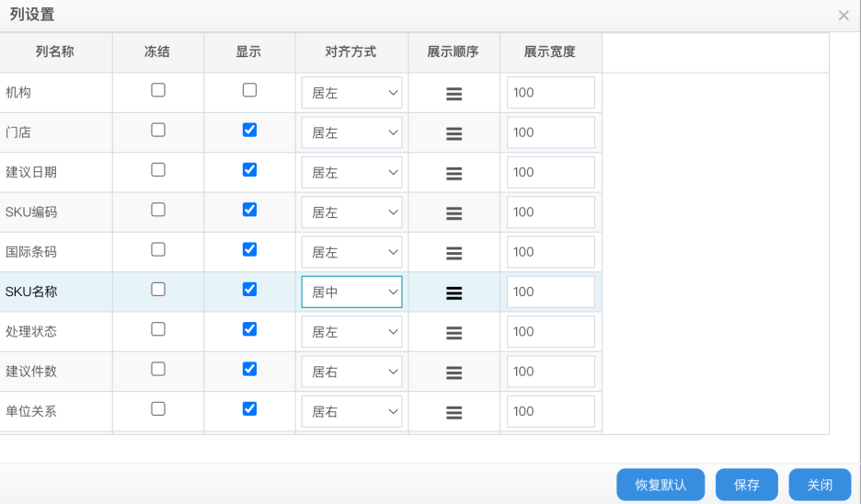Screen dimensions: 861x504
Task: Open alignment dropdown for 处理状态 row
Action: (x=351, y=332)
